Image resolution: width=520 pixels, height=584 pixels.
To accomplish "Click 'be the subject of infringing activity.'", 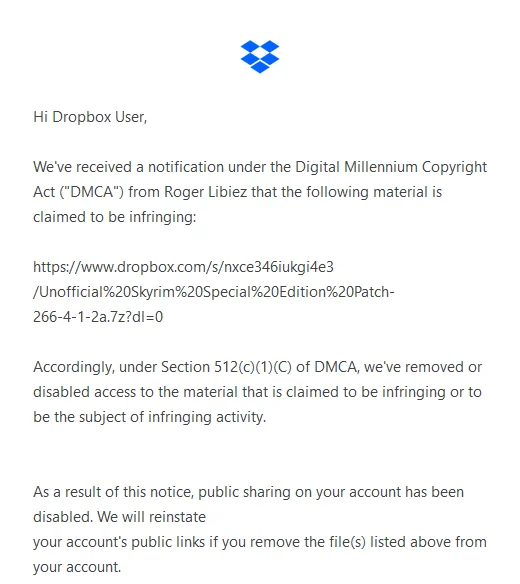I will point(150,417).
